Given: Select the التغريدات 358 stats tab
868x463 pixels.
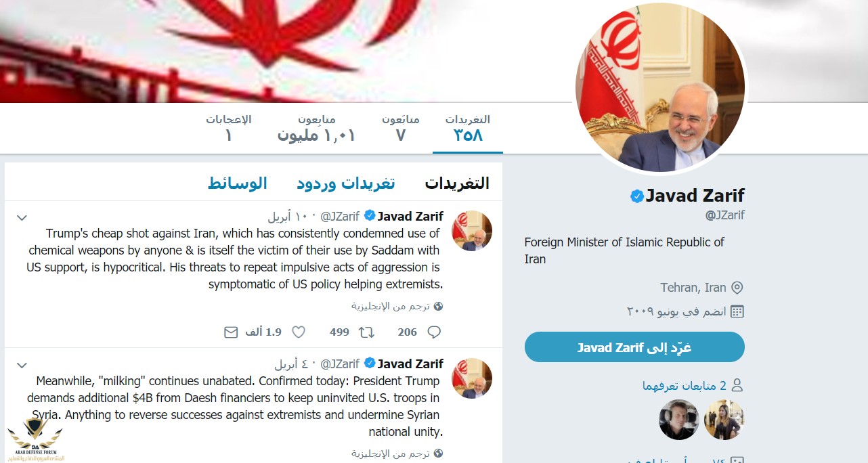Looking at the screenshot, I should [468, 128].
